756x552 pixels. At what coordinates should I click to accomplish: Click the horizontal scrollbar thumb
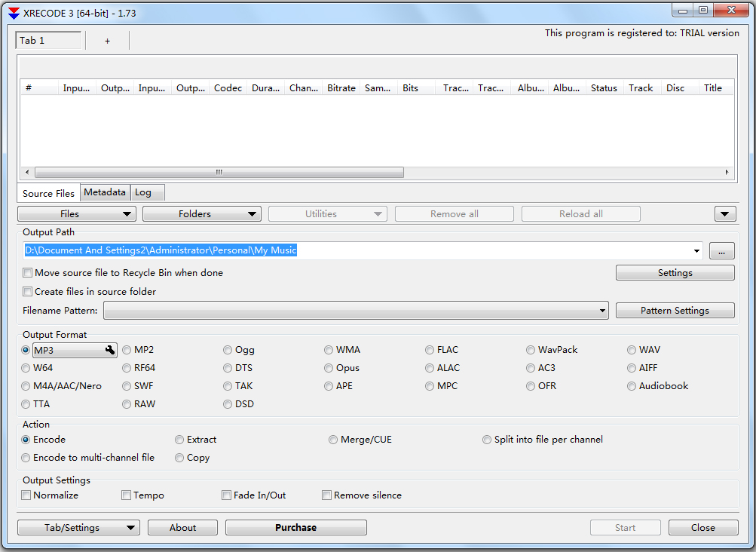(219, 172)
